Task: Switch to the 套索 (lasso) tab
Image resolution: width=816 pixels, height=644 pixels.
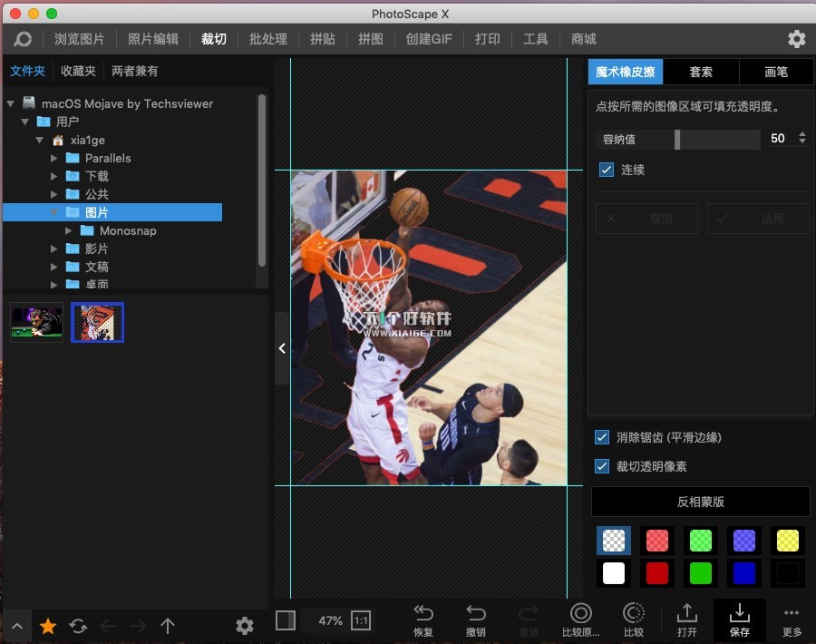Action: (x=701, y=72)
